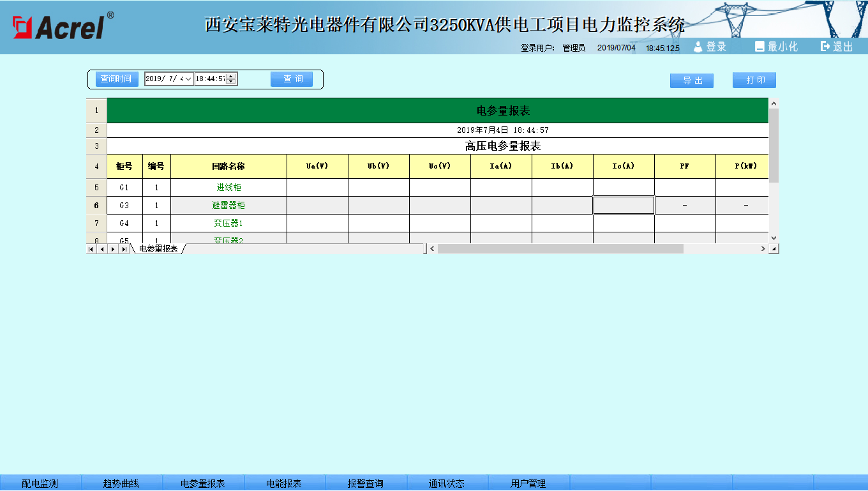Click the 高压电参量报表 subtitle cell
868x491 pixels.
click(x=438, y=146)
